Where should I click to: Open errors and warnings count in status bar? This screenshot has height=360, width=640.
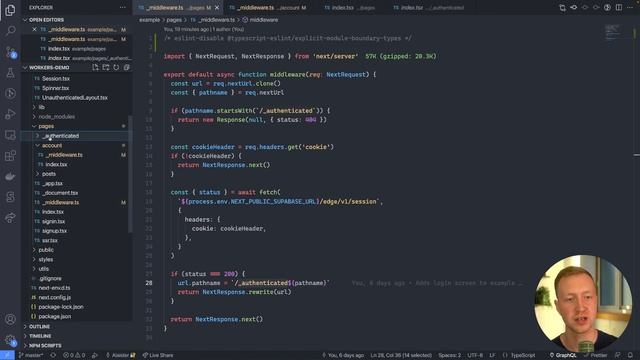point(74,355)
